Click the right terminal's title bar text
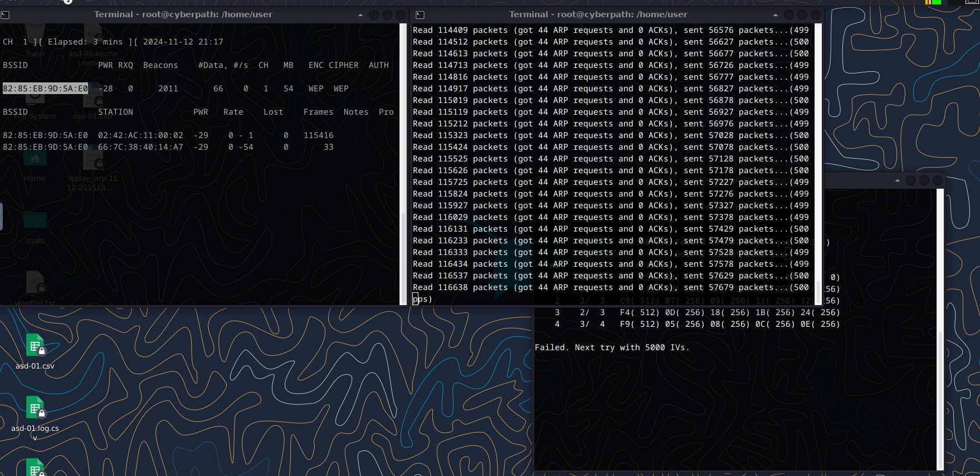Screen dimensions: 980x476 click(x=598, y=14)
